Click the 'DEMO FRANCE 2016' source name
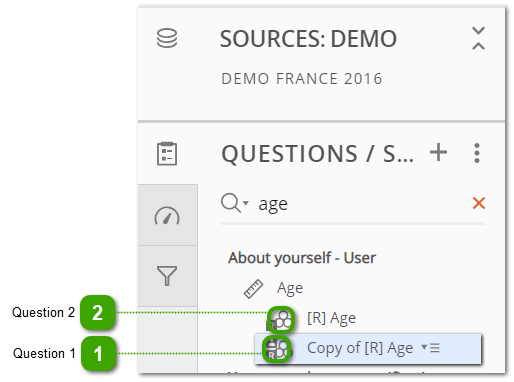Viewport: 514px width, 382px height. tap(302, 79)
